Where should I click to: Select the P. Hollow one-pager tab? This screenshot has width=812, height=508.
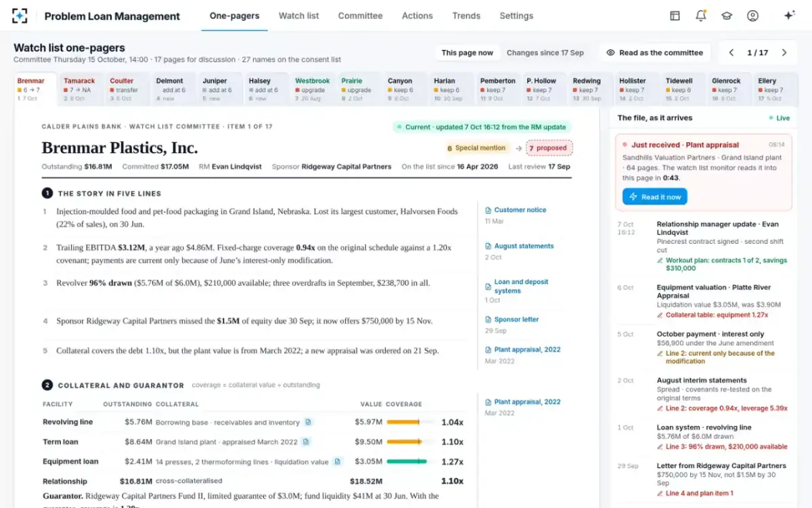click(545, 89)
